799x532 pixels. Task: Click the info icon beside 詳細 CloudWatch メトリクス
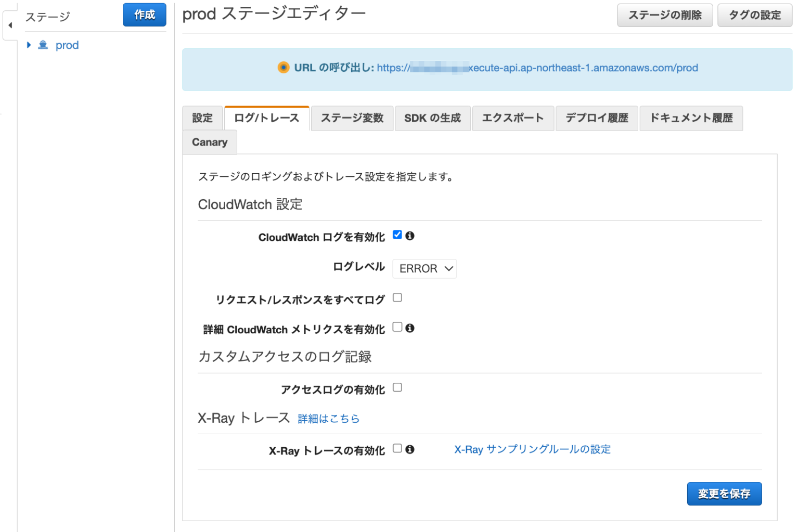click(x=410, y=328)
